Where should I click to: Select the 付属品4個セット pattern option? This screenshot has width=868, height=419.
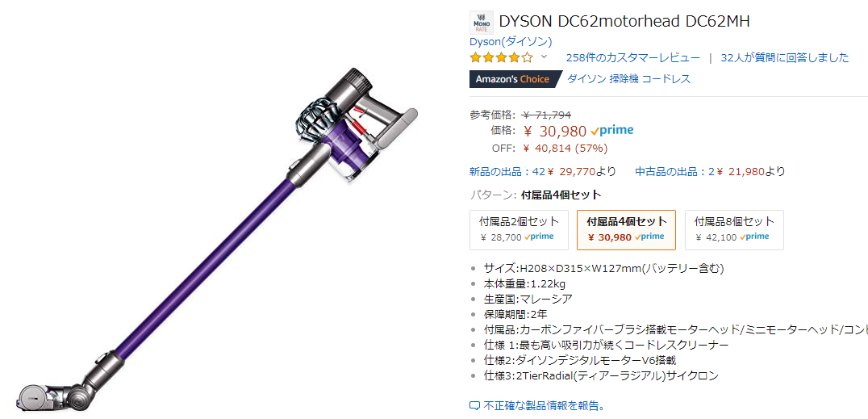(x=626, y=229)
